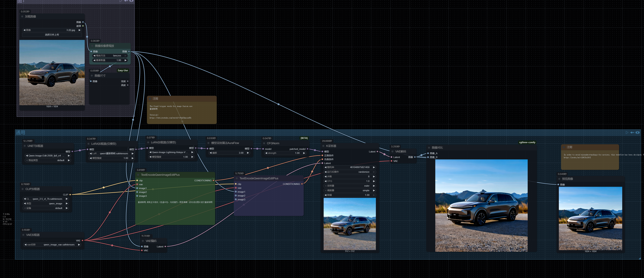Click the 选择文件上传 upload button

52,35
